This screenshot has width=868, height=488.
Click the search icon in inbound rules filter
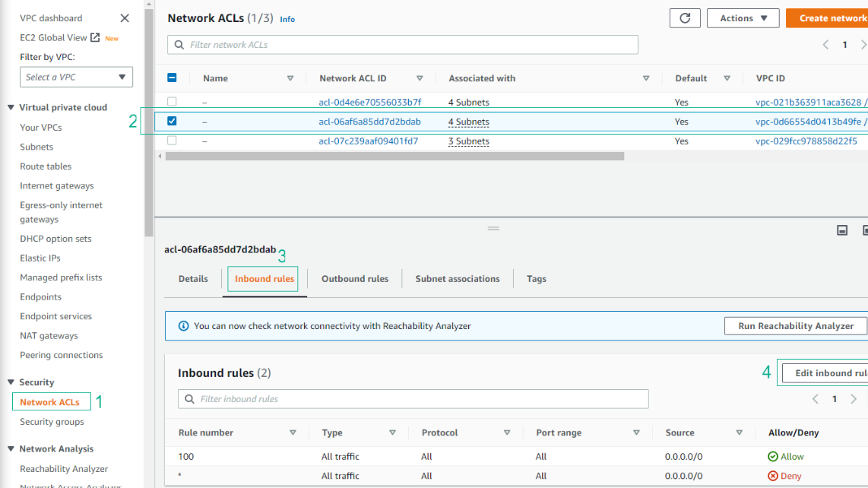tap(189, 398)
